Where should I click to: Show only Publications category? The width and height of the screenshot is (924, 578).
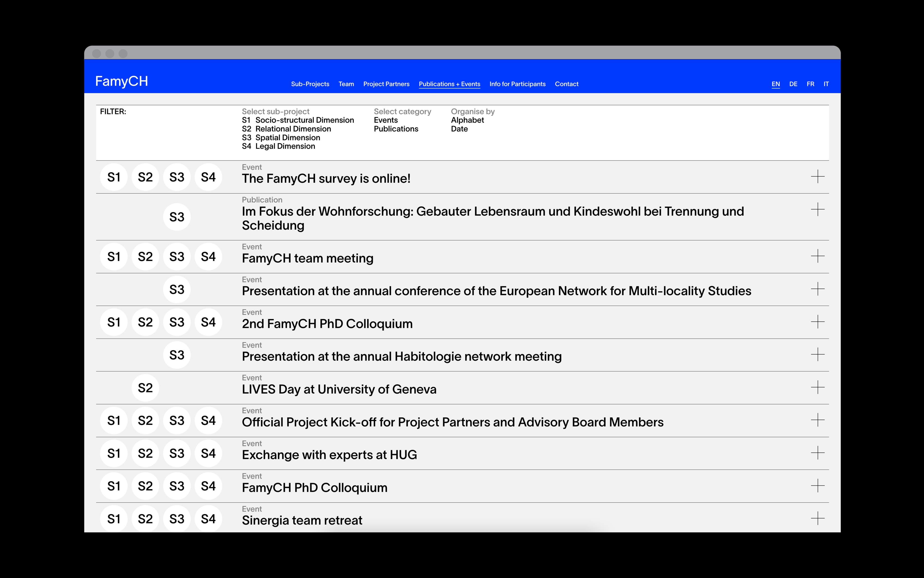pos(396,129)
